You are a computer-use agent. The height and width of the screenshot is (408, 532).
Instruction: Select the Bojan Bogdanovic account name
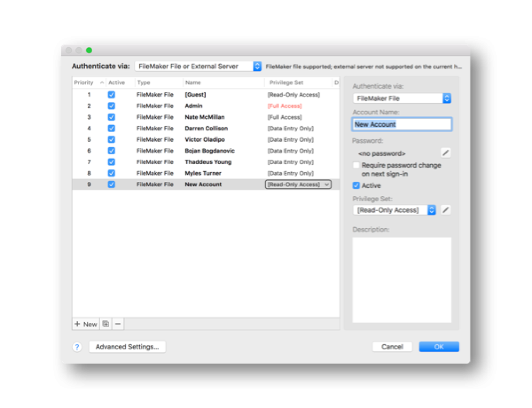pyautogui.click(x=210, y=151)
